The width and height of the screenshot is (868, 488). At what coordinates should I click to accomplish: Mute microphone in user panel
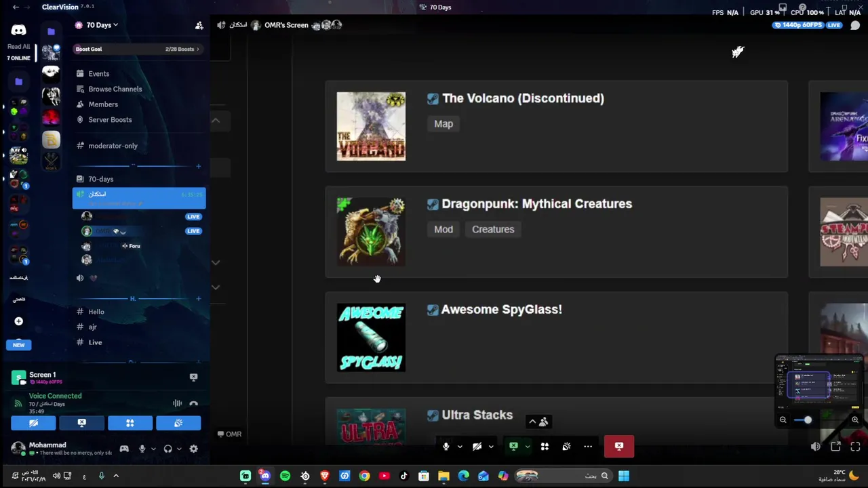click(x=142, y=449)
